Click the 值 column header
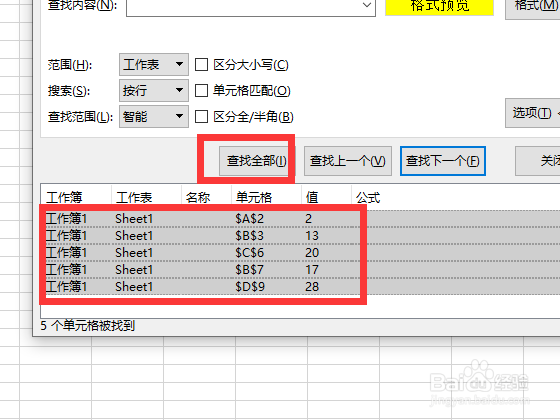Image resolution: width=560 pixels, height=420 pixels. click(326, 197)
